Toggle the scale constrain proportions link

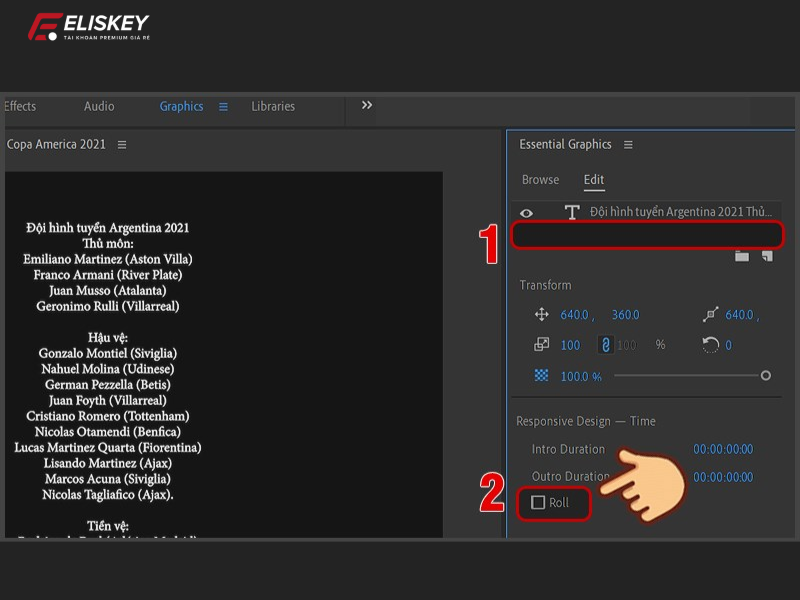coord(604,345)
